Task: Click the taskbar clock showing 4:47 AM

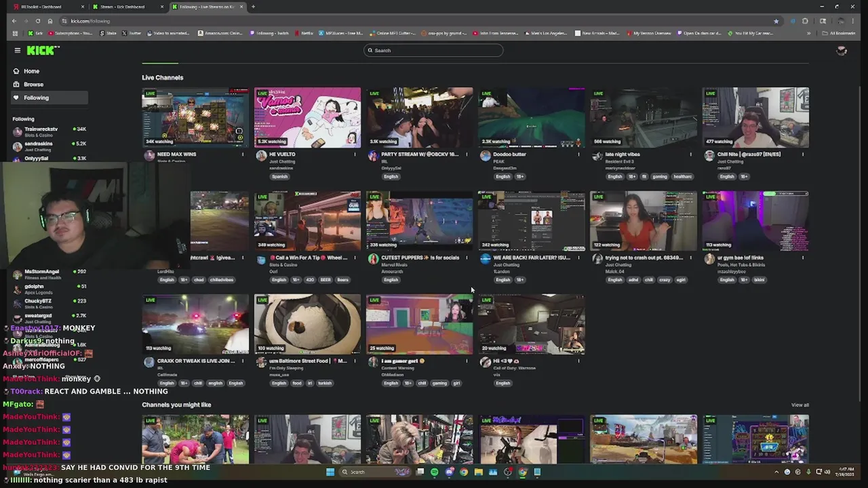Action: click(x=845, y=472)
